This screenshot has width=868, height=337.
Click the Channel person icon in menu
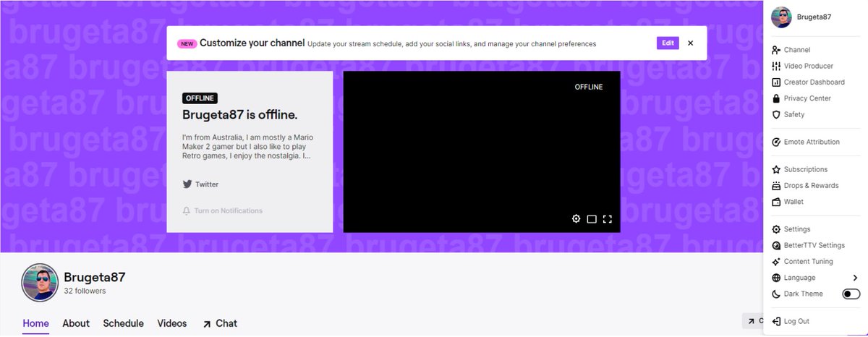tap(776, 50)
